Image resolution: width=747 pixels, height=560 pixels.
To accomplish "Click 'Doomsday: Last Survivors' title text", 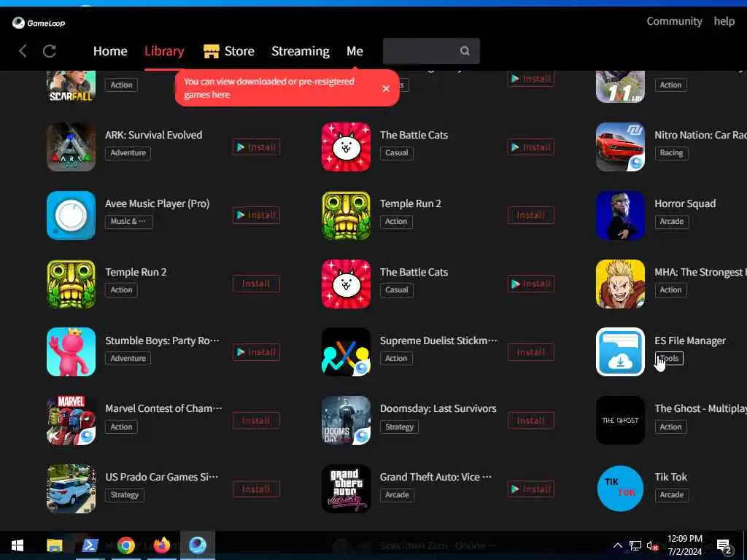I will tap(438, 408).
